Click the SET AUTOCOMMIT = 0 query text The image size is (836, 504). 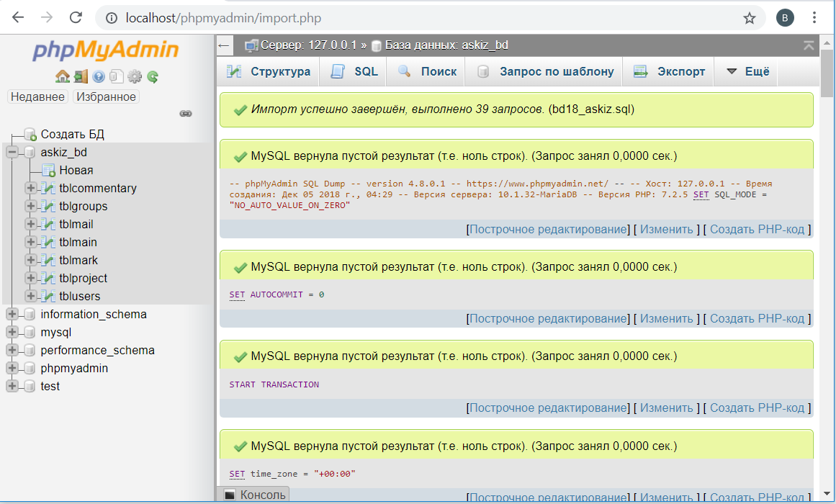pyautogui.click(x=277, y=294)
